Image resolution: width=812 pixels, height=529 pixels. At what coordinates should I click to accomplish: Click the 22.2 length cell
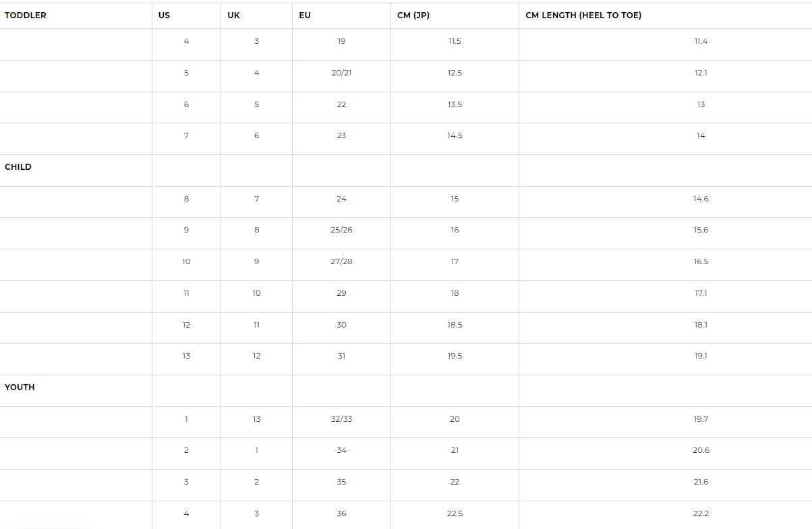point(701,514)
